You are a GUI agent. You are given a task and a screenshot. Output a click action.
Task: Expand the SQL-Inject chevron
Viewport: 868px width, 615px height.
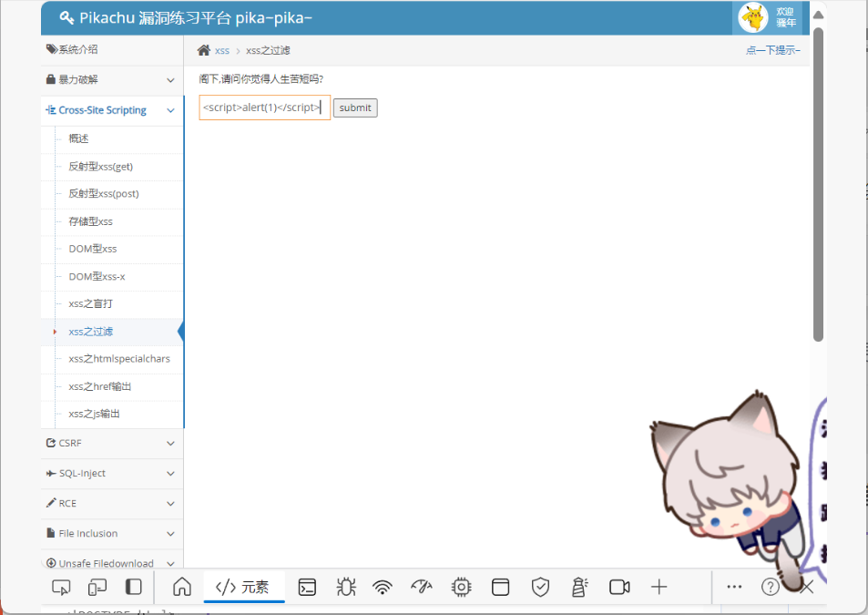[x=170, y=474]
